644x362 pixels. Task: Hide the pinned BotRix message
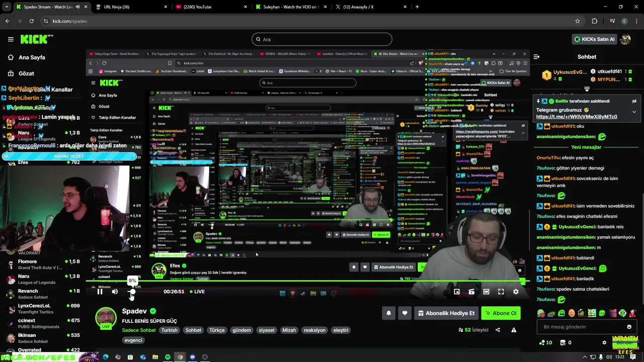point(634,101)
